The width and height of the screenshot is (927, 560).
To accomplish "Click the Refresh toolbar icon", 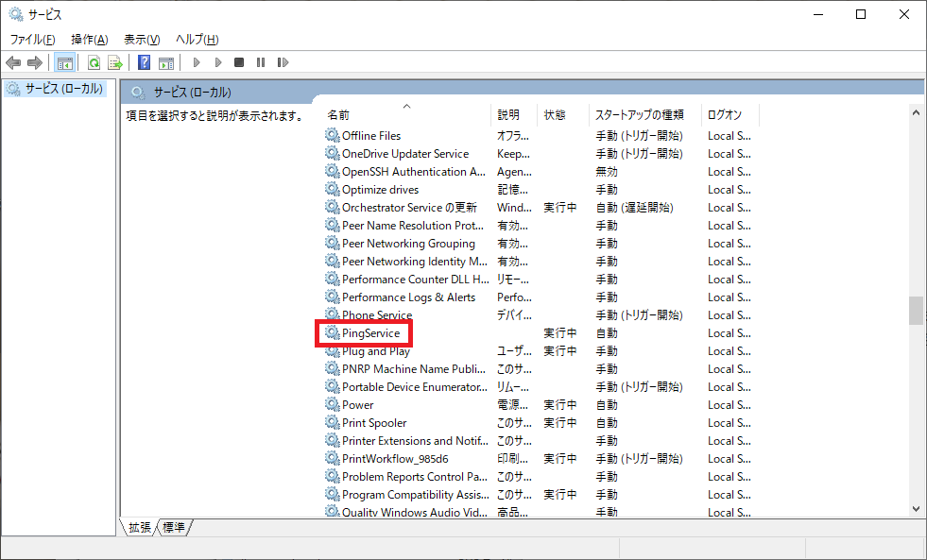I will [x=94, y=62].
